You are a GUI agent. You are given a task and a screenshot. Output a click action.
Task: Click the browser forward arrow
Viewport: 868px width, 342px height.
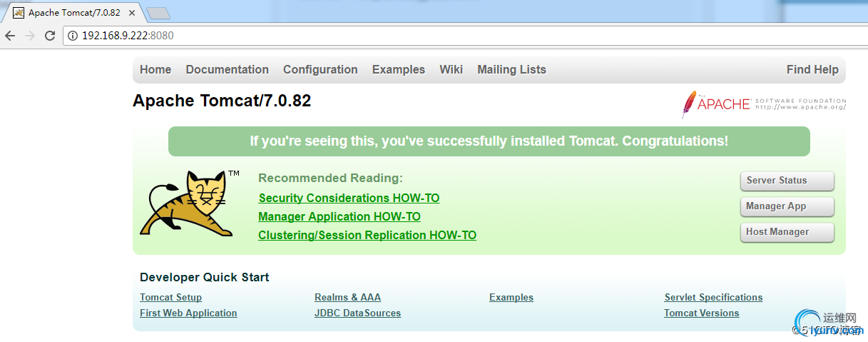[30, 36]
